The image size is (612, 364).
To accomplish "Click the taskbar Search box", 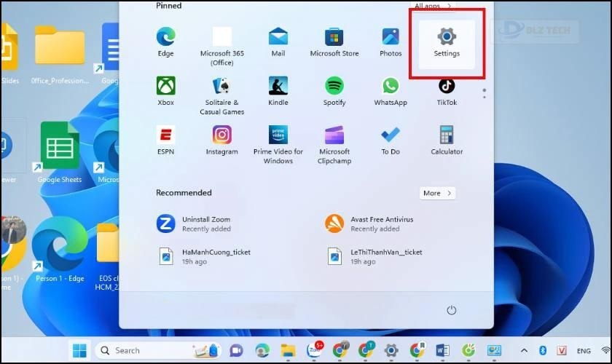I will [157, 350].
